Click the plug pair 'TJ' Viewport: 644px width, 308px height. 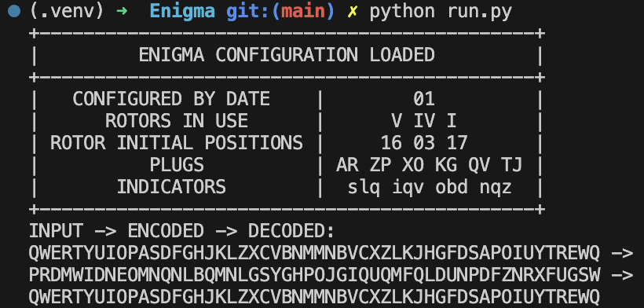point(512,165)
